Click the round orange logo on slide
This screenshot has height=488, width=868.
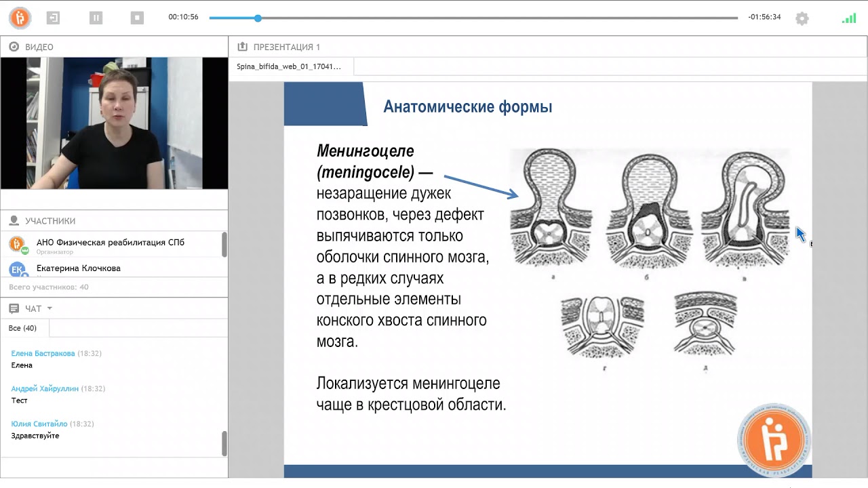(x=774, y=441)
